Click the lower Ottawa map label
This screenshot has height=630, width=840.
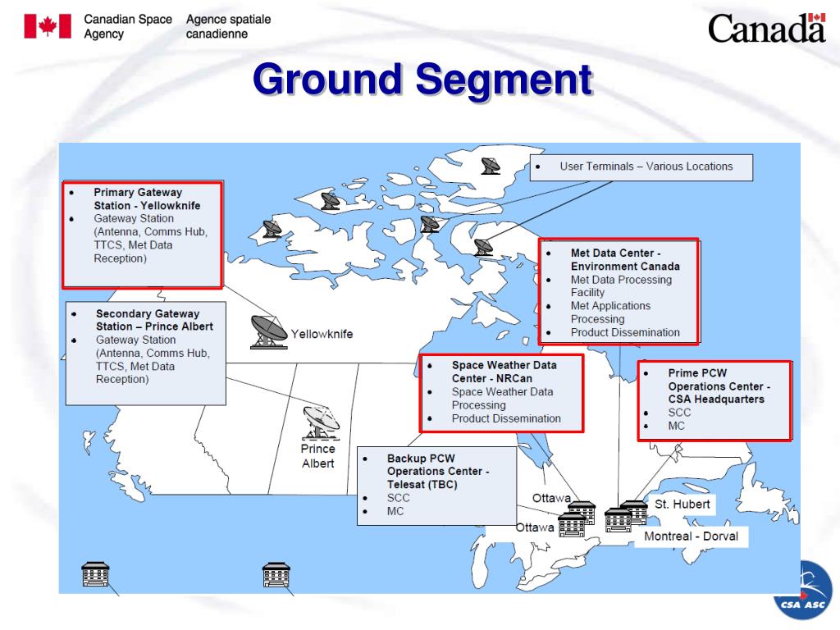[535, 527]
